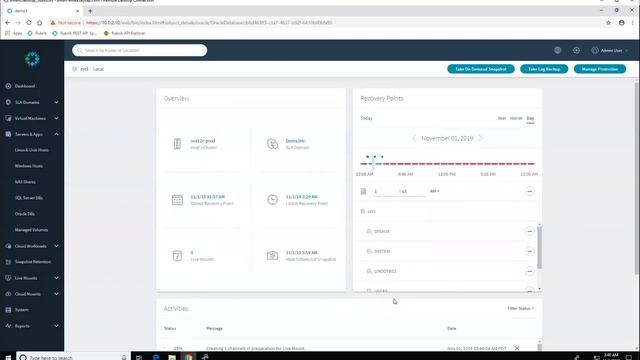Switch Recovery Points view to Day
The height and width of the screenshot is (360, 640).
[530, 118]
